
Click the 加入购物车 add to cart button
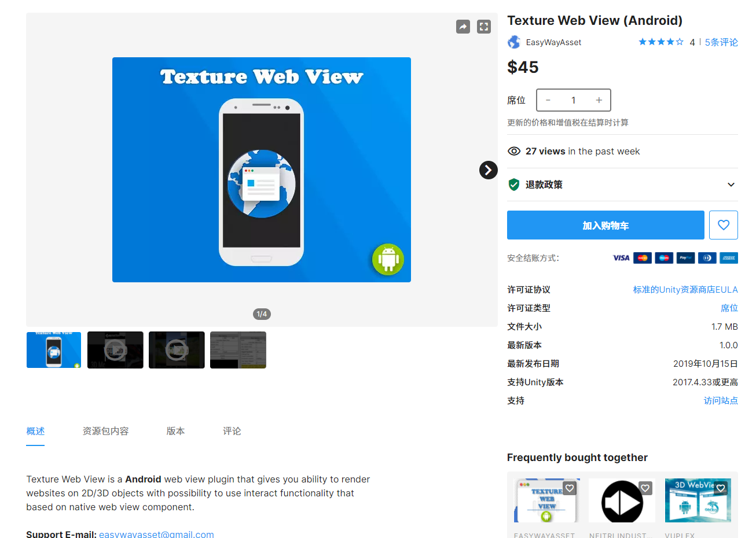coord(605,225)
